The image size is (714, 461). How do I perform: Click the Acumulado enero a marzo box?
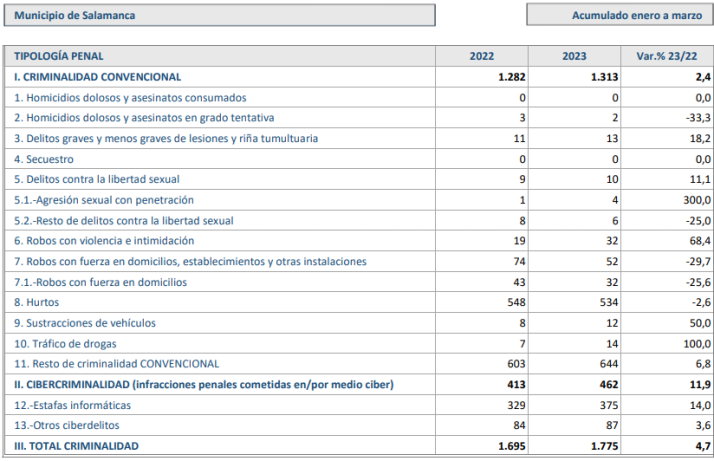point(619,16)
